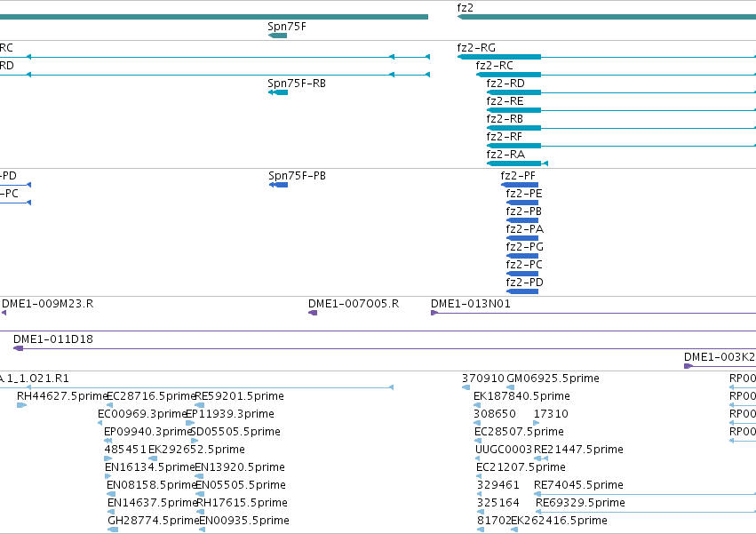Click the Spn75F gene label
This screenshot has width=756, height=534.
point(287,27)
